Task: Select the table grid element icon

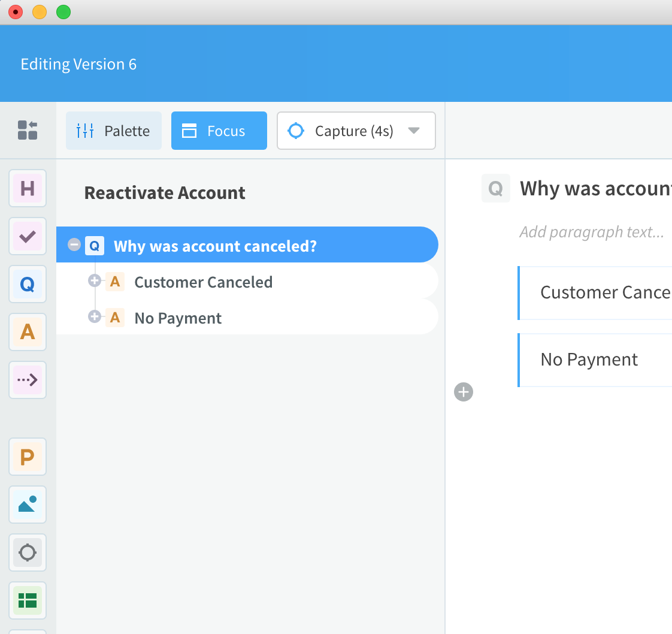Action: 27,600
